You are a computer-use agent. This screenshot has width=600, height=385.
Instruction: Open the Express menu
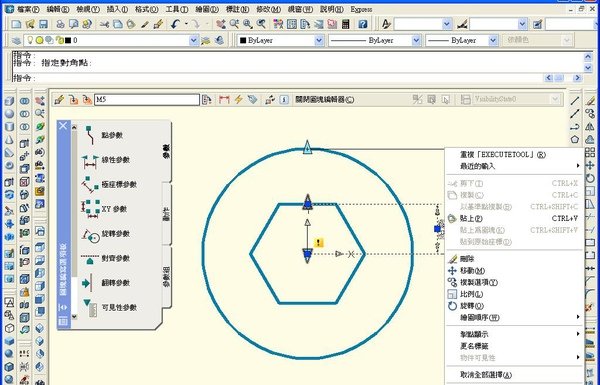click(361, 9)
